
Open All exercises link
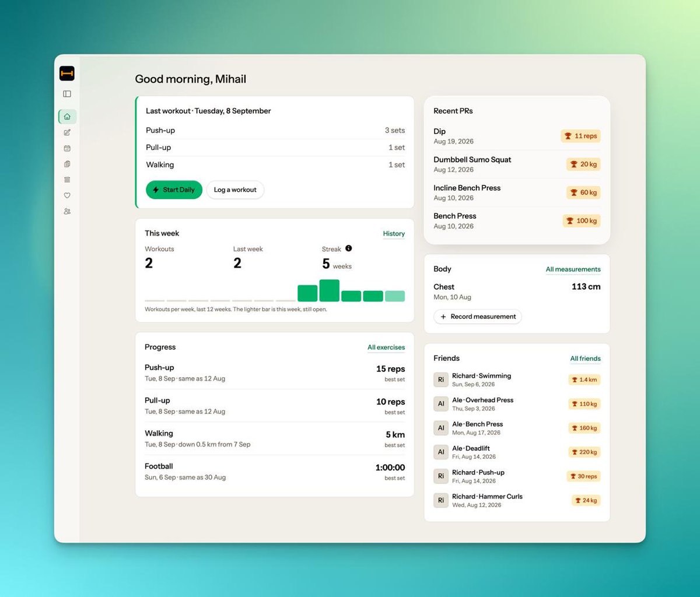pos(386,347)
